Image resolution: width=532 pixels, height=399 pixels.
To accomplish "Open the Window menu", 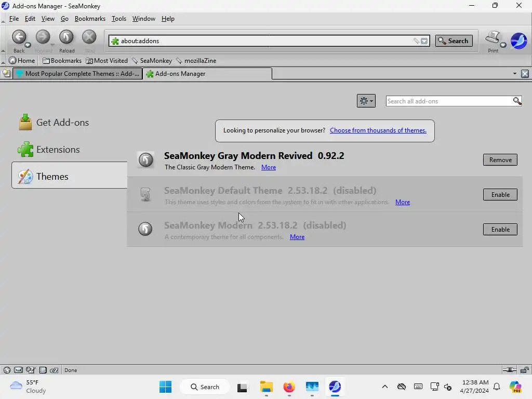I will click(143, 19).
